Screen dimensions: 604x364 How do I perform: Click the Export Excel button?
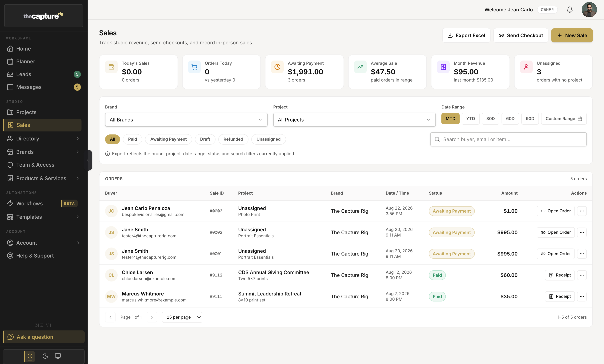(x=466, y=35)
